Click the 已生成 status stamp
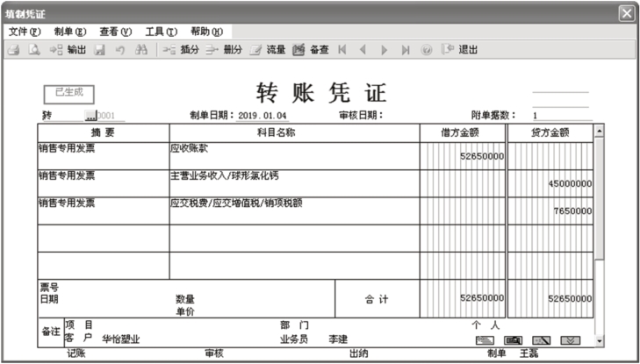Screen dimensions: 640x364 point(69,95)
